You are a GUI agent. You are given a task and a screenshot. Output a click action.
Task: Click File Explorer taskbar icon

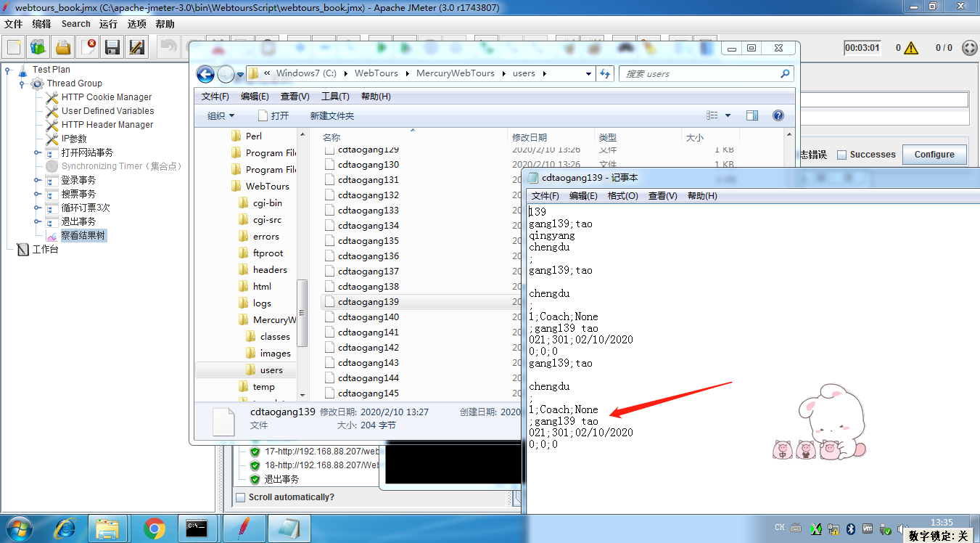pos(108,528)
